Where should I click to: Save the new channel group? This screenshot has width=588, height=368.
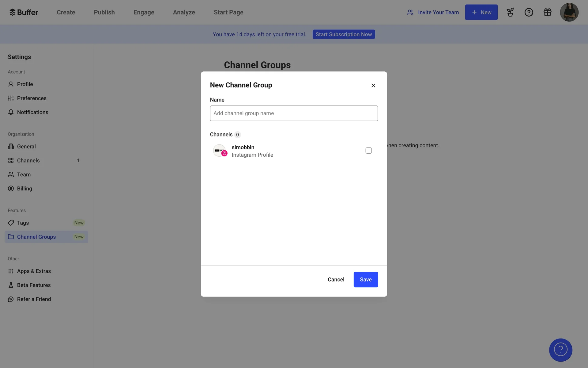pos(365,279)
